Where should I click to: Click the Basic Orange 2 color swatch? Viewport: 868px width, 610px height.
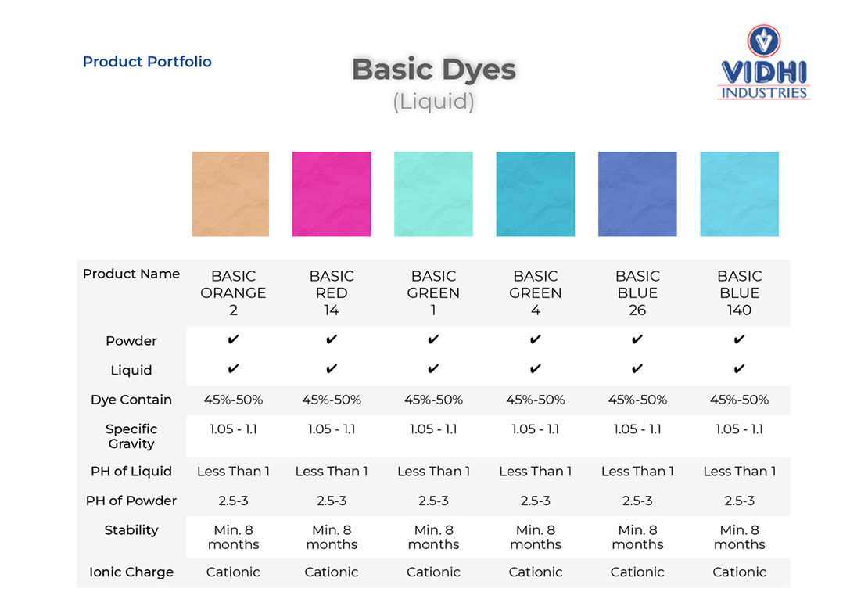click(230, 194)
